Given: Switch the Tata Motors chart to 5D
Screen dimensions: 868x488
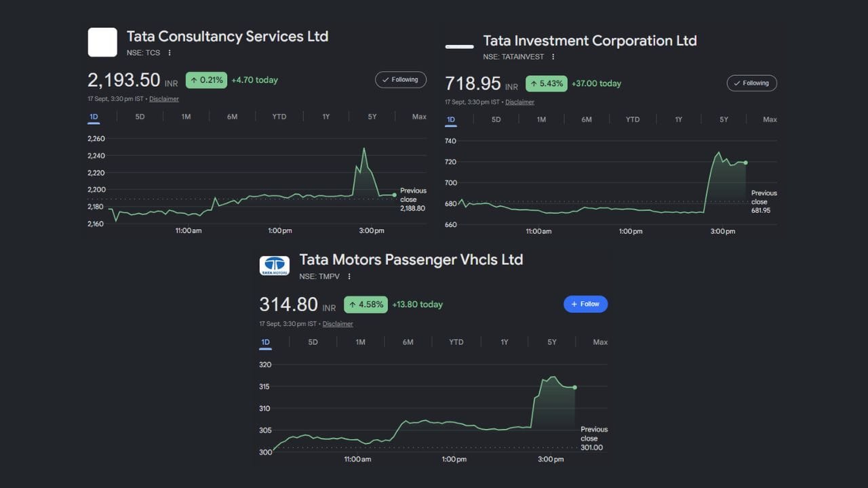Looking at the screenshot, I should 313,342.
